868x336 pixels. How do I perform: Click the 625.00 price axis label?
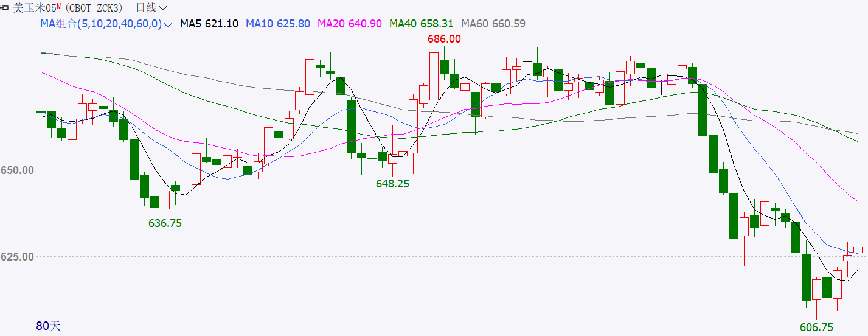pos(16,256)
